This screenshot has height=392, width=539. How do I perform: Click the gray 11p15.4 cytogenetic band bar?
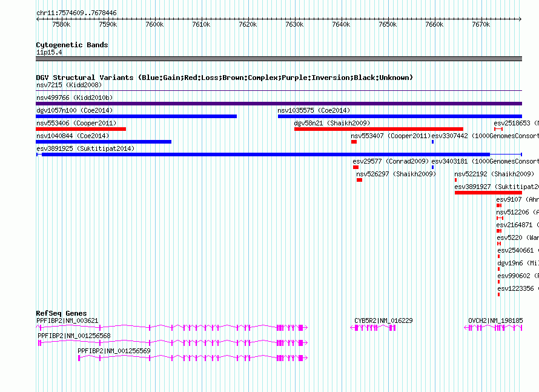coord(279,59)
